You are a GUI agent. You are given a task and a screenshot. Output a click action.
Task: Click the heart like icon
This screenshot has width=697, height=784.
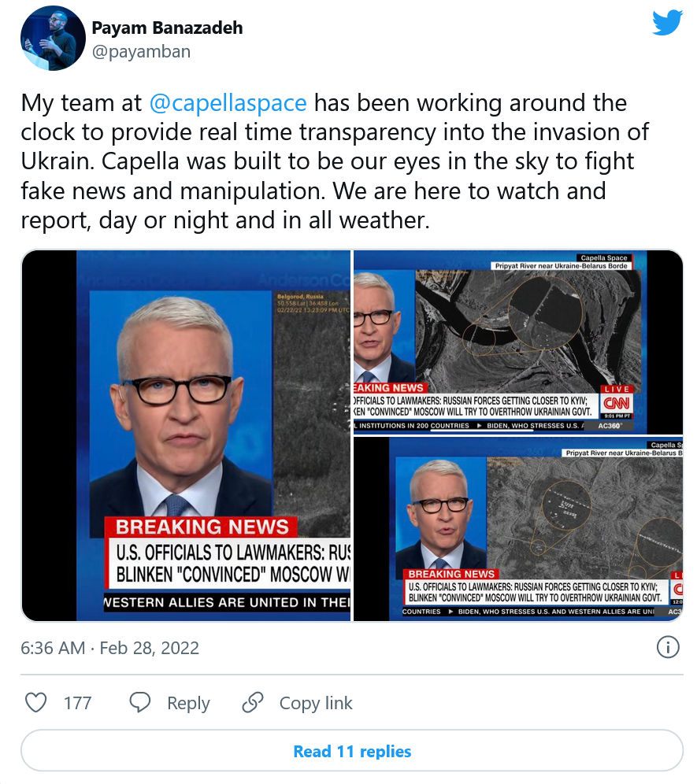(x=36, y=702)
